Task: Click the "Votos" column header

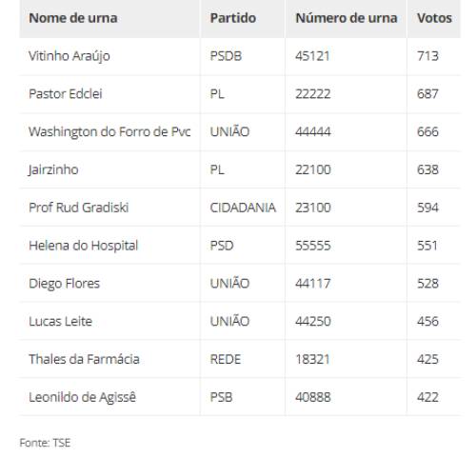Action: [434, 18]
